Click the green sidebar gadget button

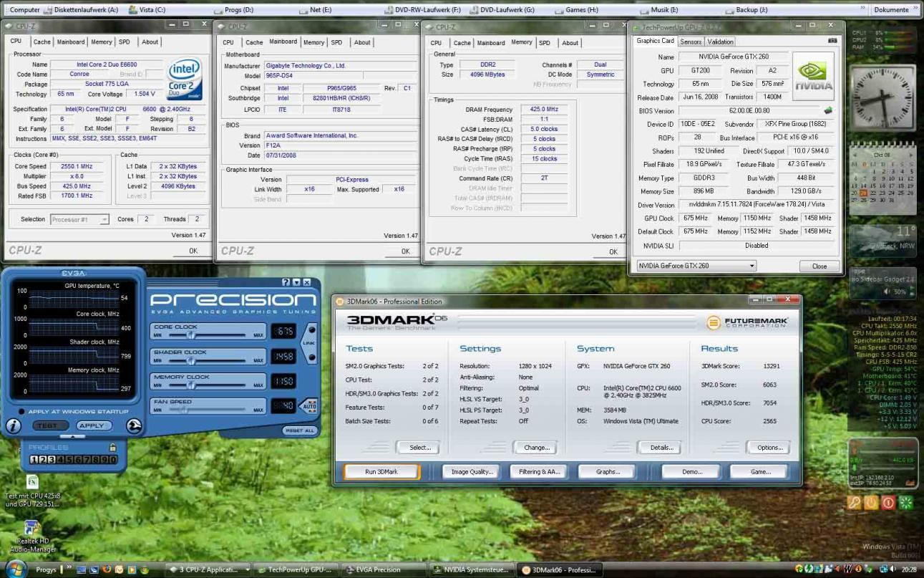pos(906,503)
